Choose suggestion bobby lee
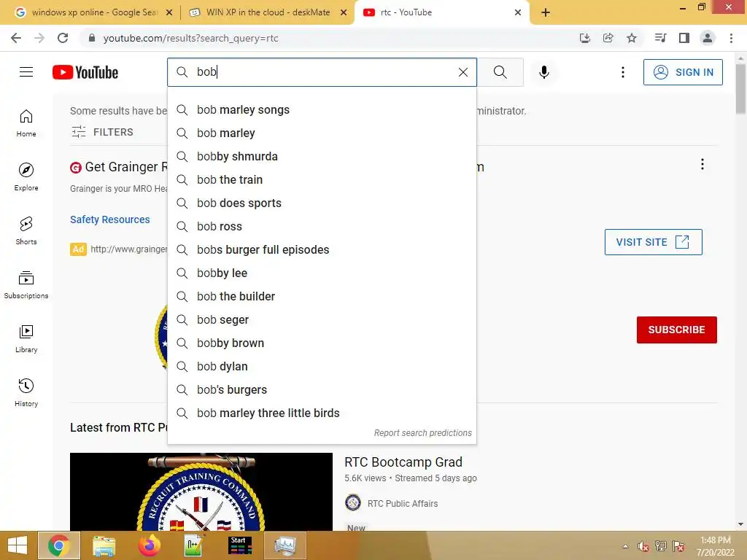The image size is (747, 560). coord(322,273)
